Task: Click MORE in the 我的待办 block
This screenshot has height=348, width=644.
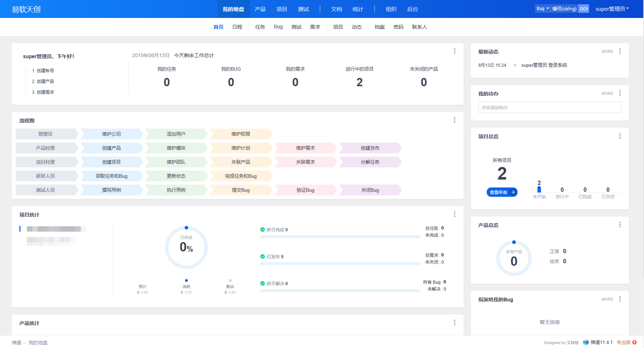Action: click(607, 93)
